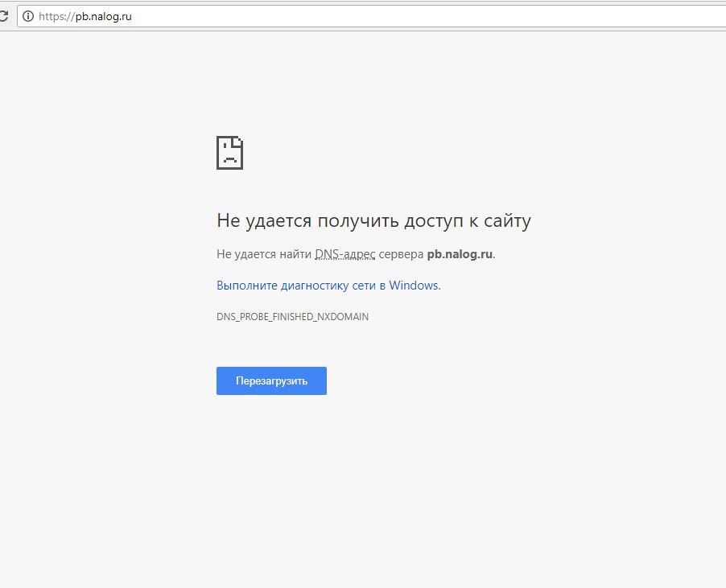Viewport: 726px width, 588px height.
Task: Click the word найти in error description
Action: (296, 254)
